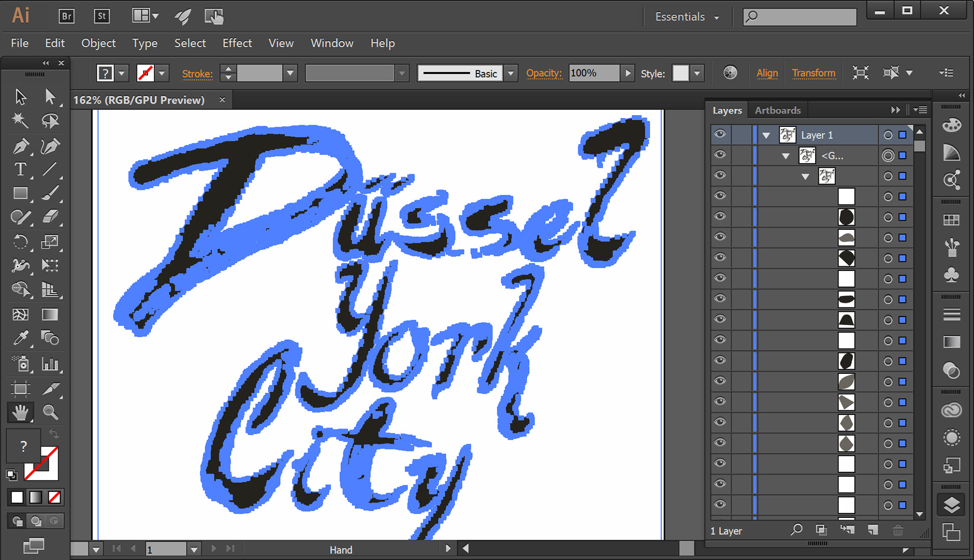Screen dimensions: 974x560
Task: Toggle visibility eye of <G... group
Action: 720,155
